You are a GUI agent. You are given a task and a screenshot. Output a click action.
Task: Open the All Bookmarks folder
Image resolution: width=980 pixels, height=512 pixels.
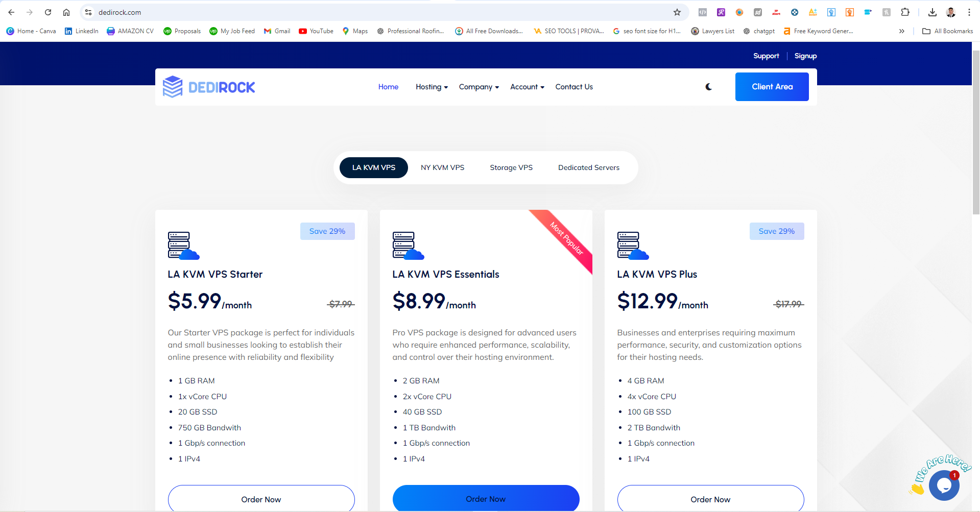(x=948, y=31)
